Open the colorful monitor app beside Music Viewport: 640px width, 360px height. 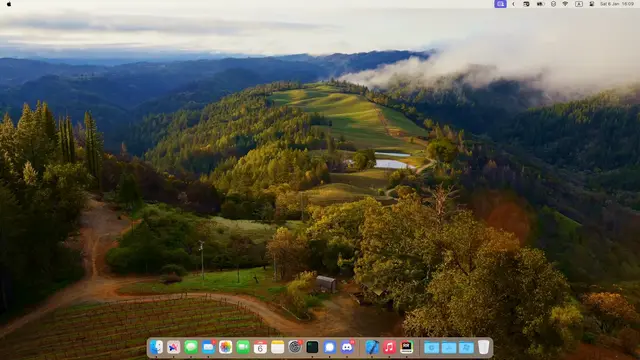[407, 347]
